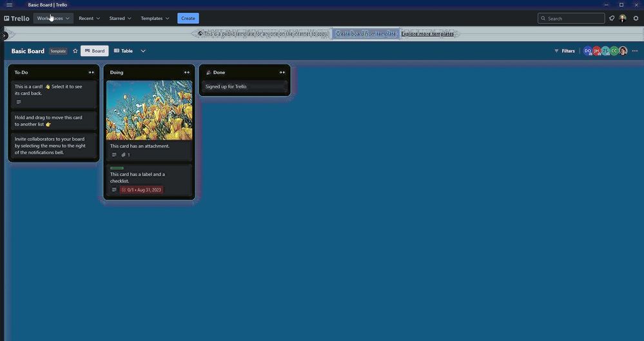Open the Workspaces dropdown
644x341 pixels.
(x=54, y=19)
